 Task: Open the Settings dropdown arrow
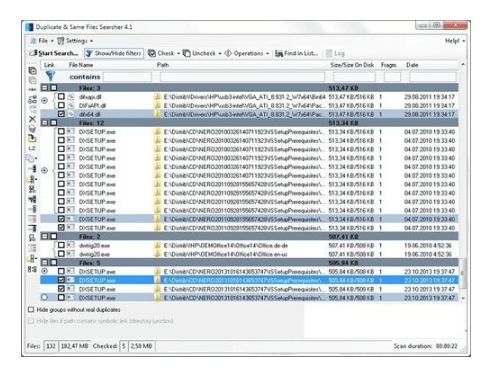[91, 41]
